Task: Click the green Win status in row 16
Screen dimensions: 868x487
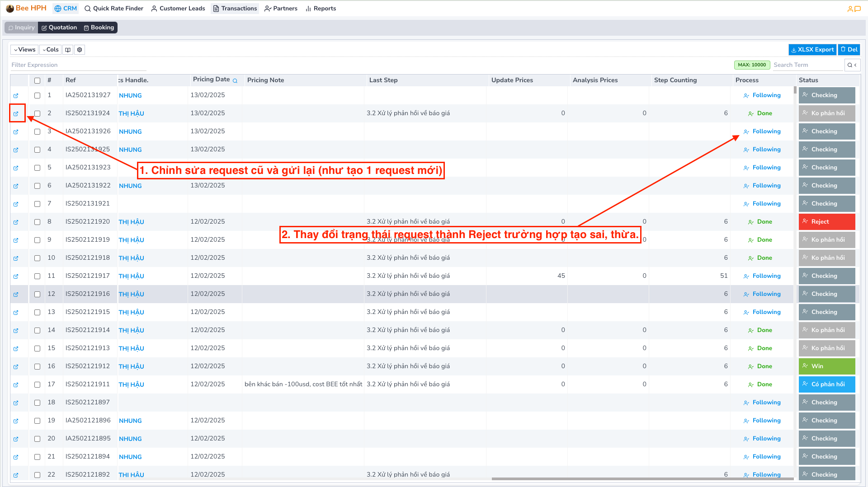Action: 826,366
